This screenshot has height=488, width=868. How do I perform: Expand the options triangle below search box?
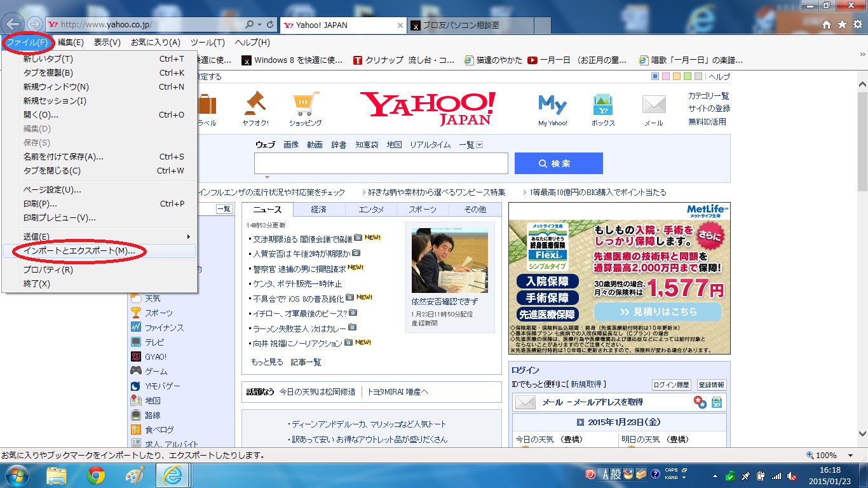(x=267, y=177)
